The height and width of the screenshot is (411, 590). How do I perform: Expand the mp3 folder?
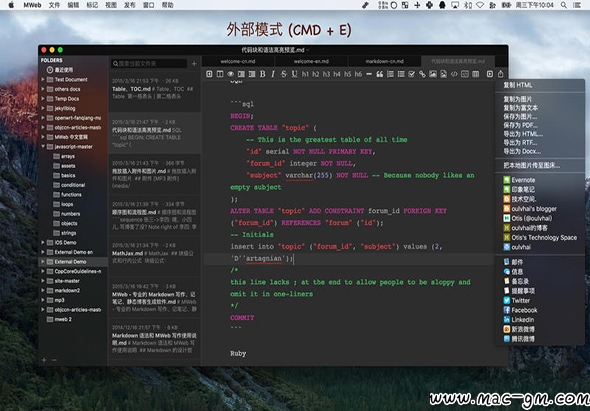pyautogui.click(x=43, y=300)
